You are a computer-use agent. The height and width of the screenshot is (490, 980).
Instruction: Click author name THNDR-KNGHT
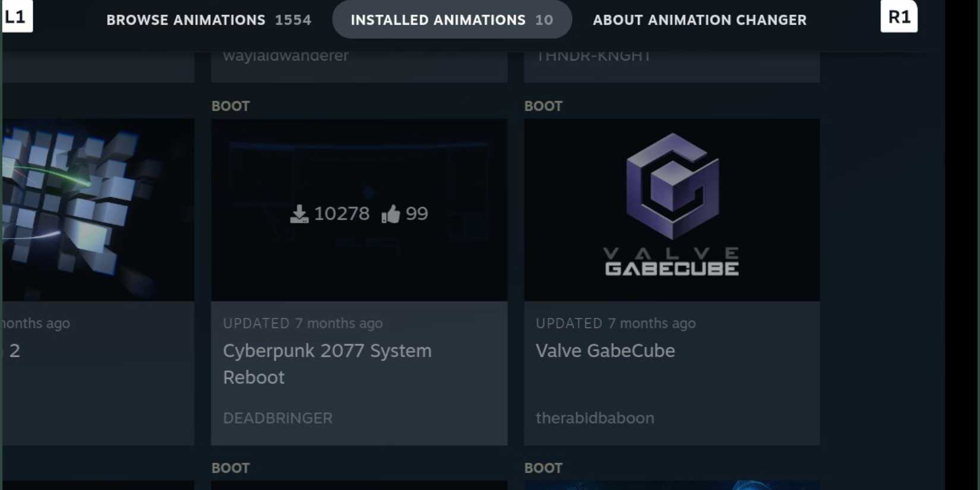(593, 56)
